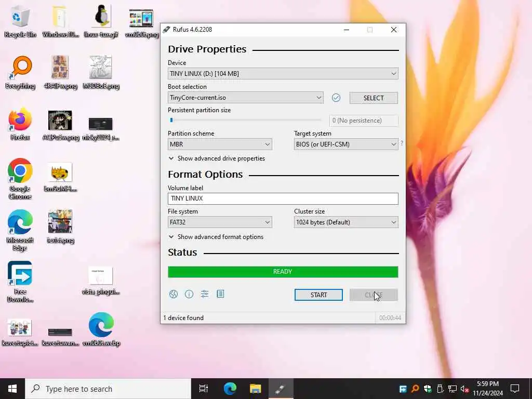532x399 pixels.
Task: Select the Google Chrome desktop shortcut
Action: [x=20, y=179]
